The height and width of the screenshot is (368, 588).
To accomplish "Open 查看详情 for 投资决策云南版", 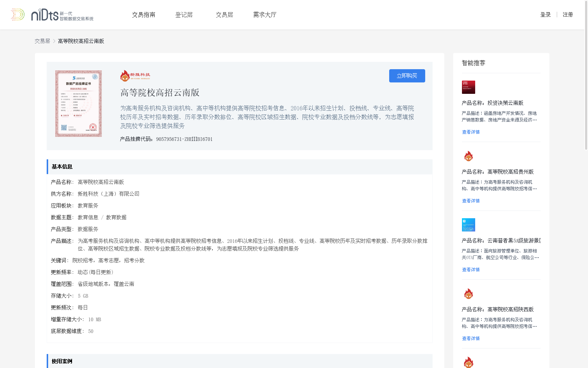I will pyautogui.click(x=471, y=132).
